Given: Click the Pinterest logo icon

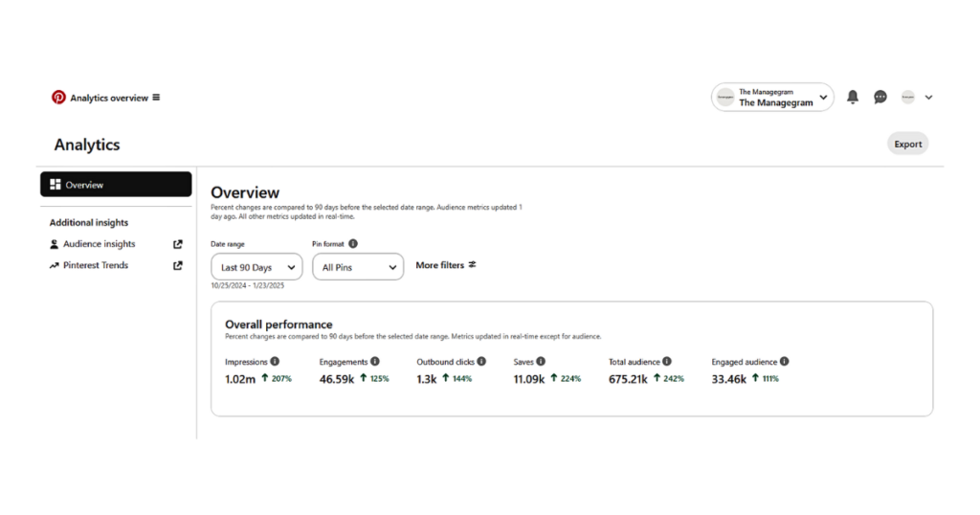Looking at the screenshot, I should 59,98.
